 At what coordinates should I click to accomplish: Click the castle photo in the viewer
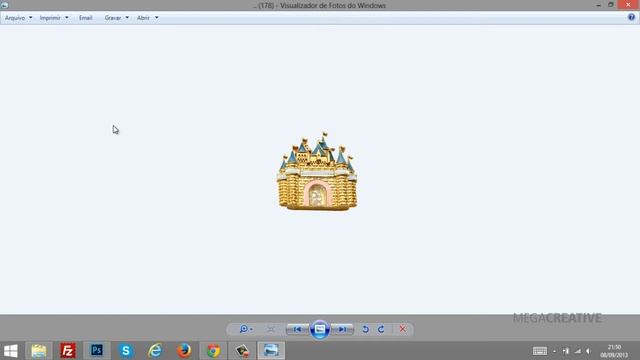(x=318, y=171)
